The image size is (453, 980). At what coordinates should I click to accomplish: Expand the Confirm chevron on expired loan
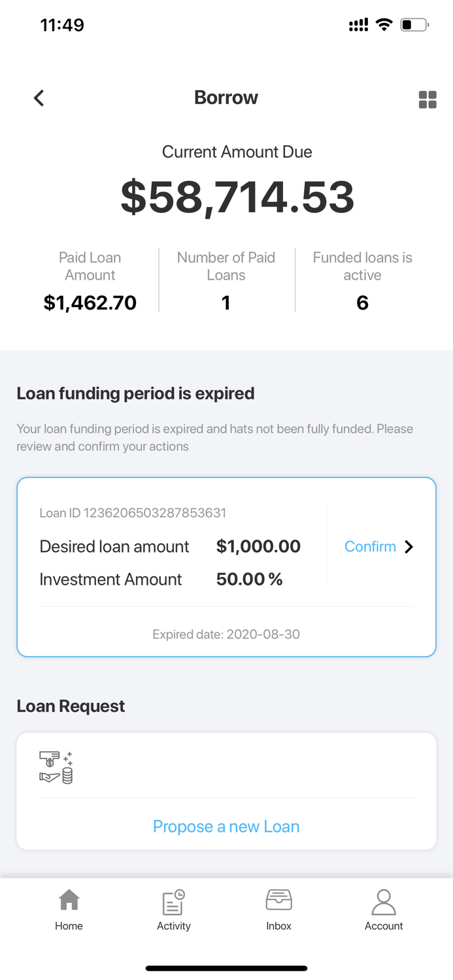click(x=409, y=546)
